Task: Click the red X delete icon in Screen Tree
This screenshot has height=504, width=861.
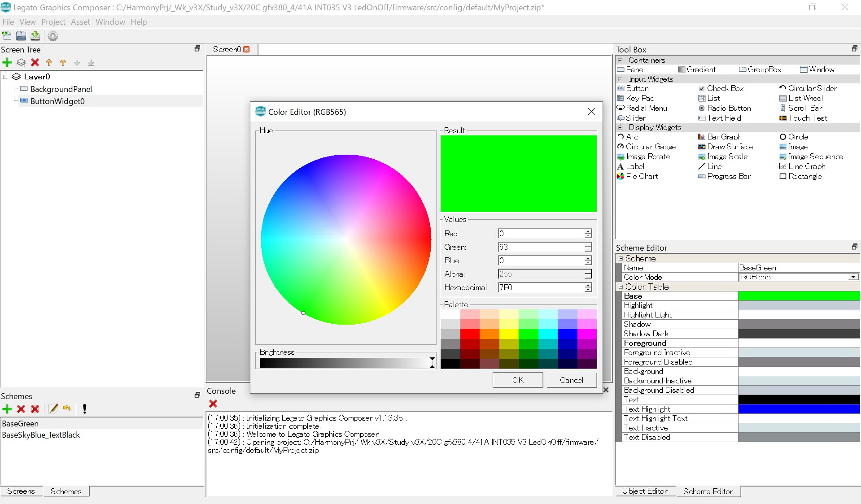Action: coord(35,62)
